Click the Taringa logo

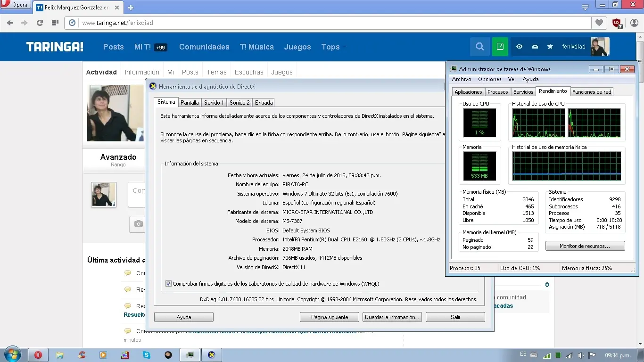(55, 47)
